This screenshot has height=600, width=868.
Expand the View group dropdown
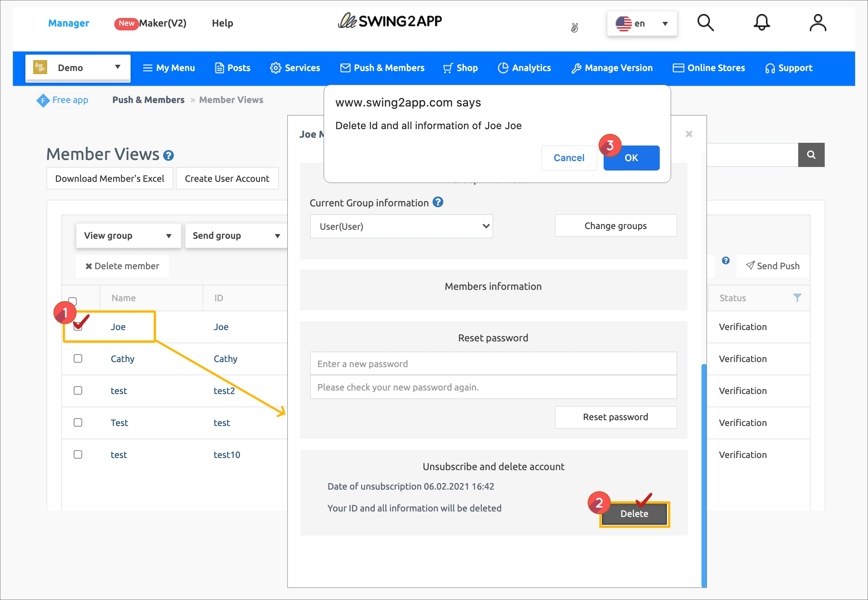[x=128, y=236]
